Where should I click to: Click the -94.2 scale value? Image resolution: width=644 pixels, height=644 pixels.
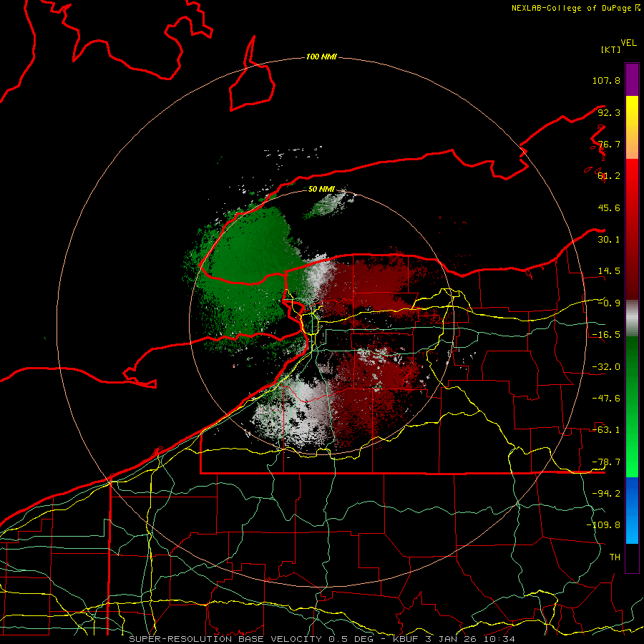click(x=606, y=494)
